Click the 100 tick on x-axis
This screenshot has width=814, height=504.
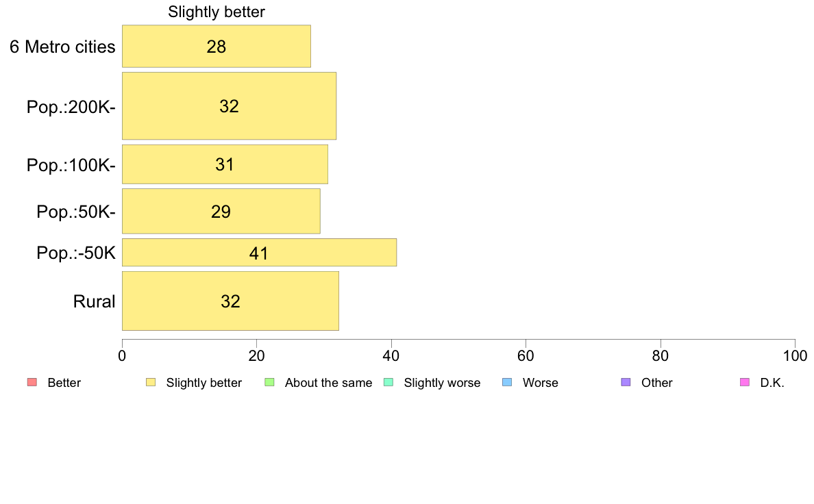click(795, 356)
